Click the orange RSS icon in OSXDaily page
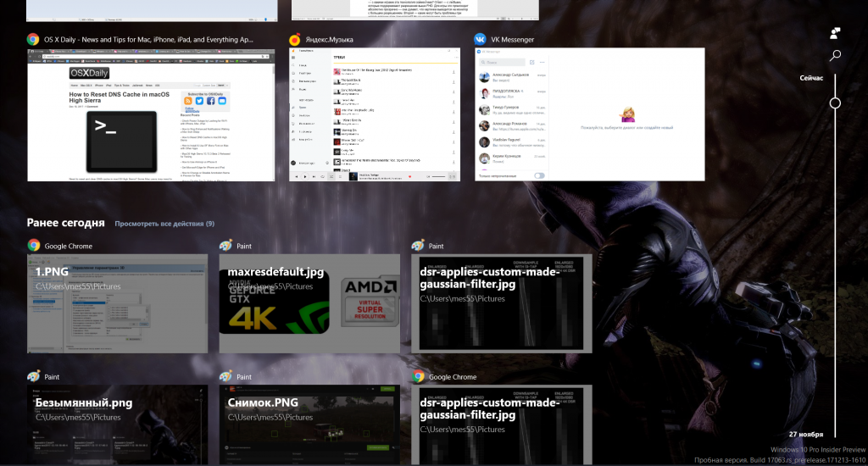868x466 pixels. point(188,101)
